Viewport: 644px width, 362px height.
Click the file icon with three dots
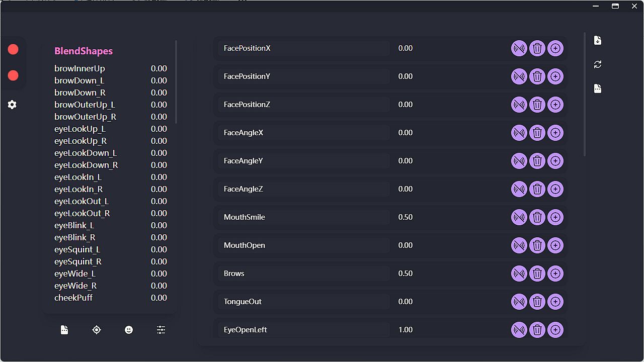[598, 88]
